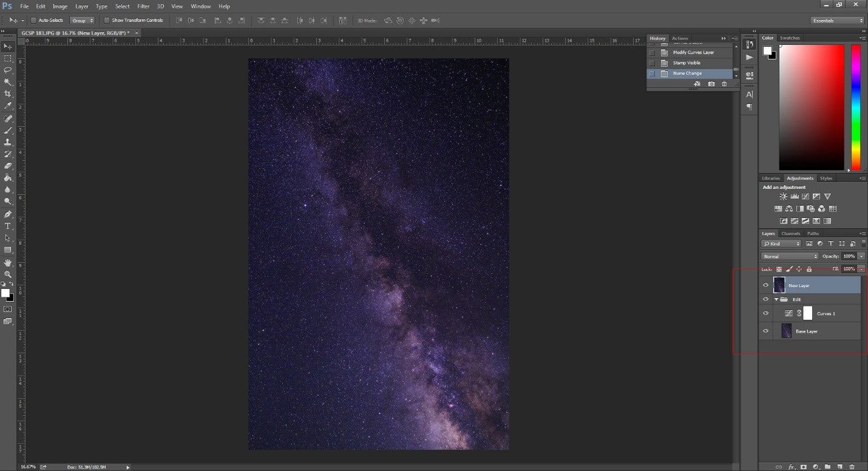Switch to the Channels tab
868x471 pixels.
pos(790,234)
